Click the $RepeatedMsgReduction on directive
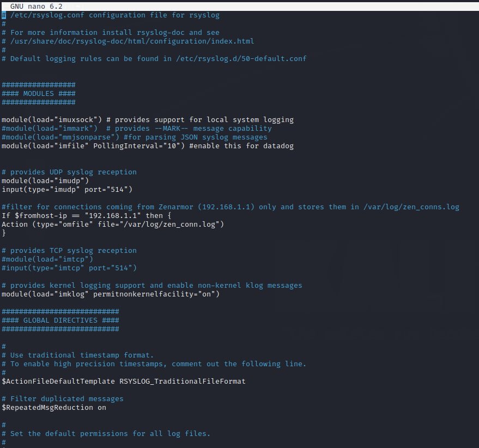 [x=53, y=407]
